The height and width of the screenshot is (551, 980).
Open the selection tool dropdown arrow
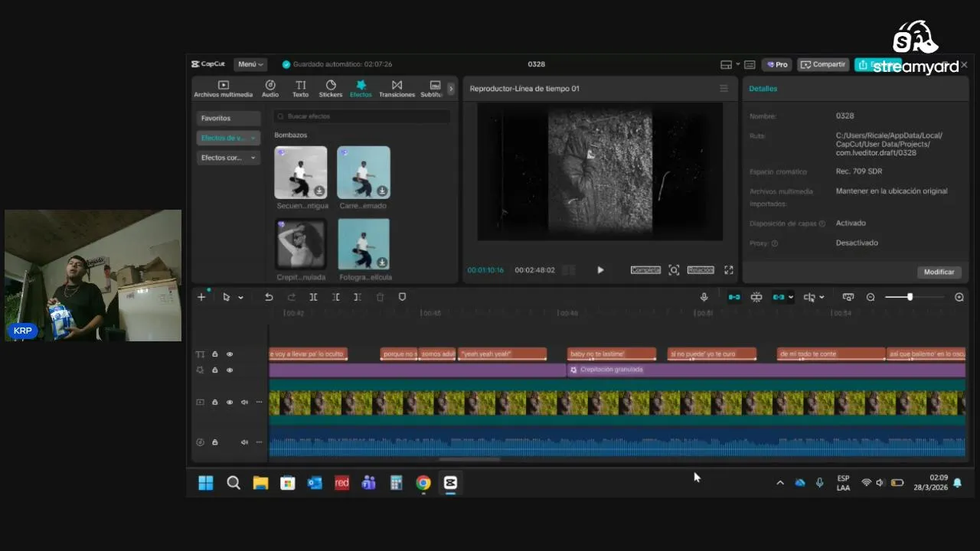[x=240, y=298]
